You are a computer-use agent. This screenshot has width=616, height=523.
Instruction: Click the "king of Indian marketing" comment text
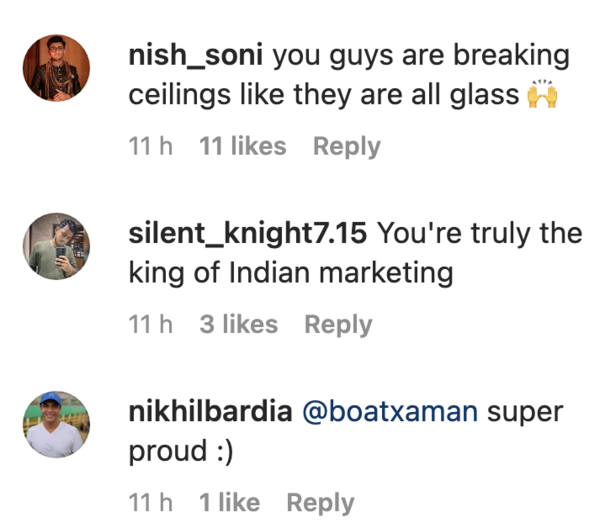pyautogui.click(x=290, y=272)
